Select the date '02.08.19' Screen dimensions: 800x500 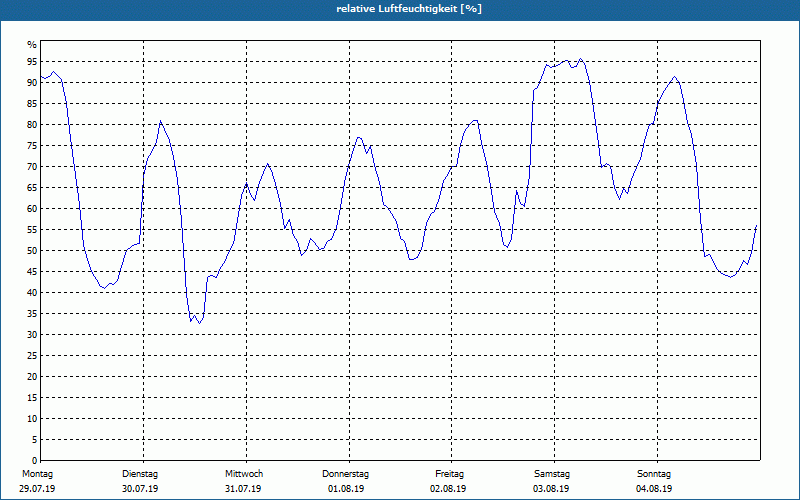point(448,489)
